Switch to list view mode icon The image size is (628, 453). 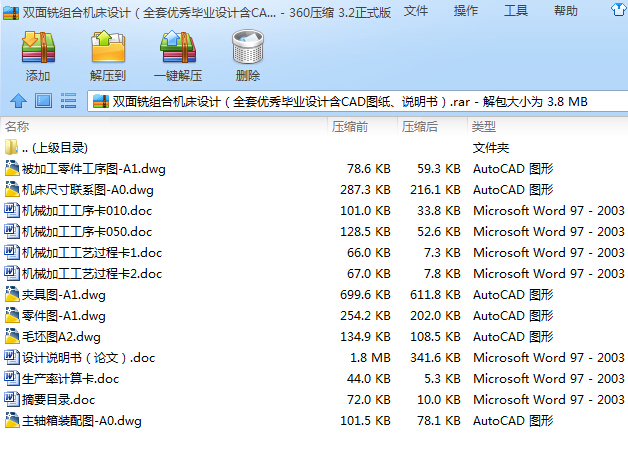(68, 101)
